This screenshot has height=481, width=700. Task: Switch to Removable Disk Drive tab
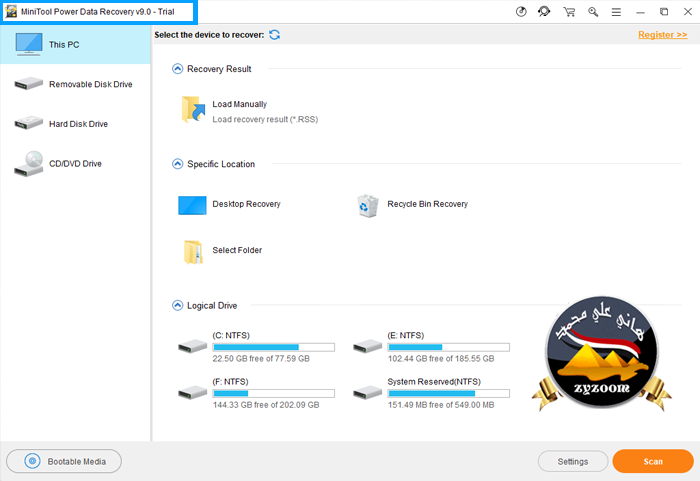click(75, 84)
